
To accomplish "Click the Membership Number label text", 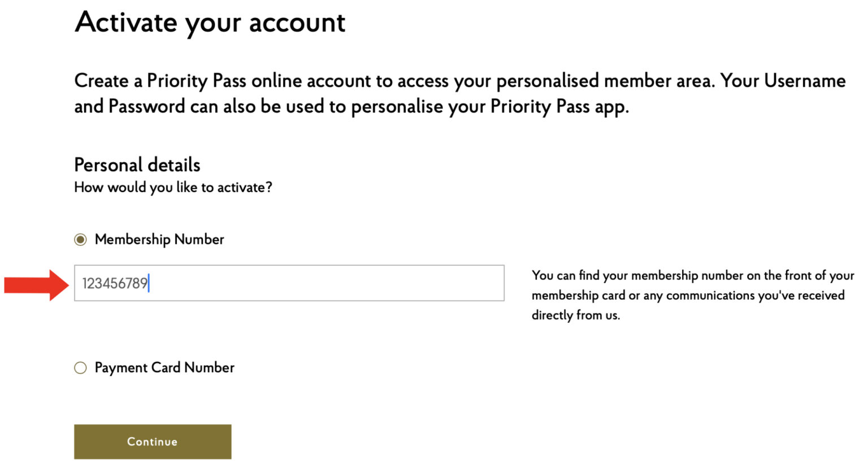I will click(160, 239).
